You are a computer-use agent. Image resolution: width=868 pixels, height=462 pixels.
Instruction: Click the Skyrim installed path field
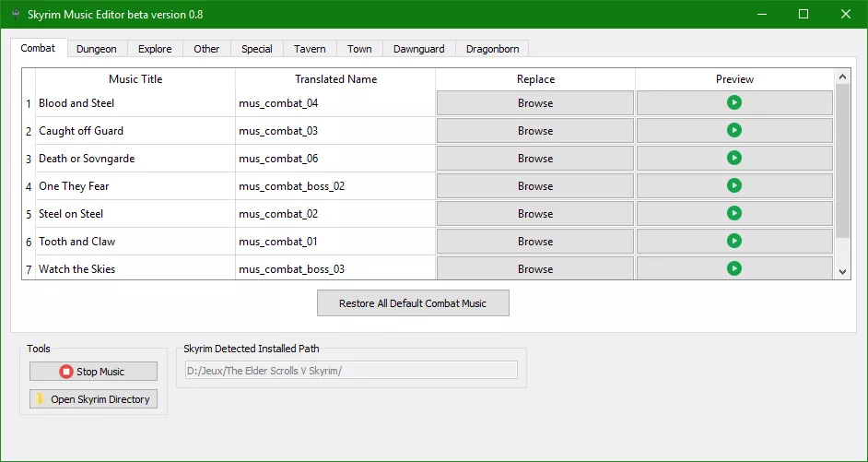coord(350,371)
